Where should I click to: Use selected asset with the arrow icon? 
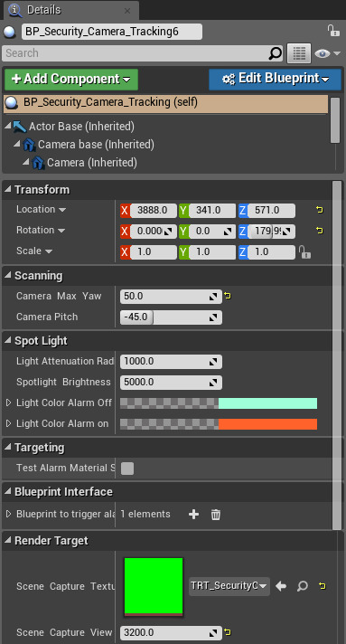(281, 586)
